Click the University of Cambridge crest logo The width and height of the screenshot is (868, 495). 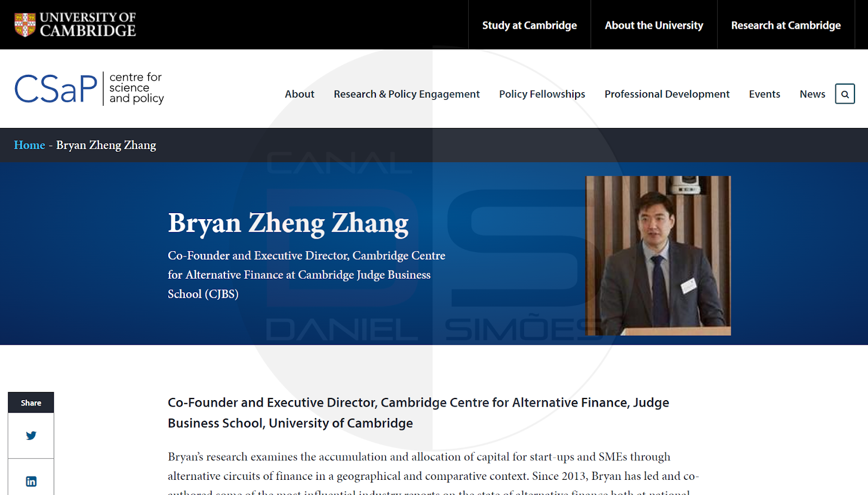(x=75, y=25)
